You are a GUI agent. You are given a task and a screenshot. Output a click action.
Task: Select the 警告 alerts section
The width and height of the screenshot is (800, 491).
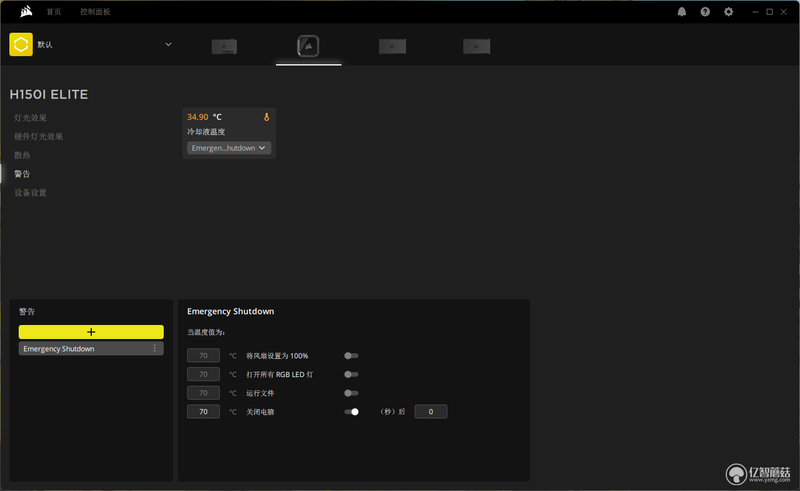(22, 174)
